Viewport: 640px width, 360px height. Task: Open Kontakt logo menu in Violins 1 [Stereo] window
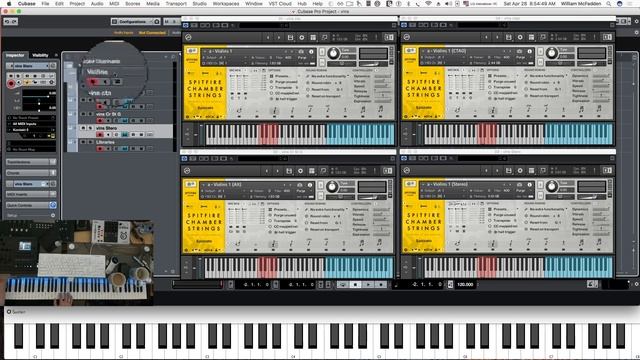pyautogui.click(x=407, y=170)
